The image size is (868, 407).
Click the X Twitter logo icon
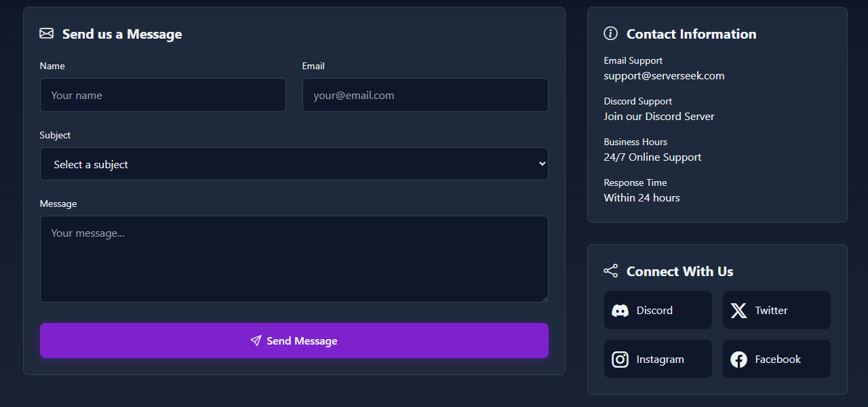tap(738, 311)
